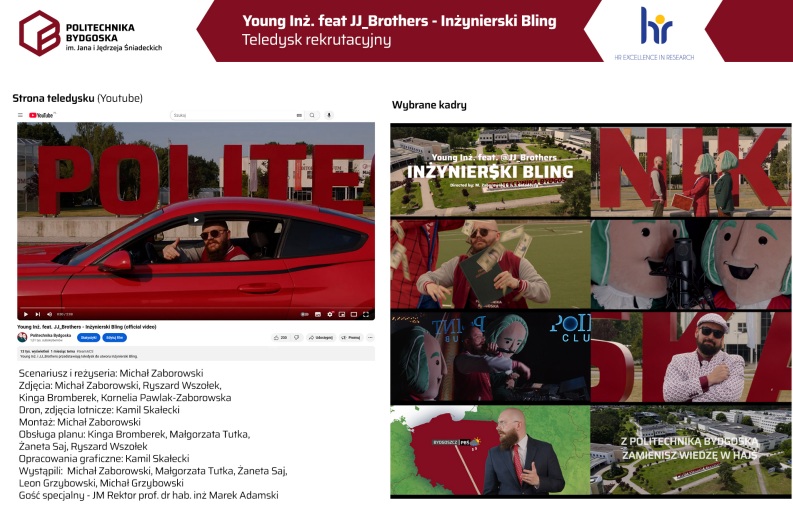Image resolution: width=793 pixels, height=528 pixels.
Task: Like the Inżynierski Bling video
Action: [281, 338]
